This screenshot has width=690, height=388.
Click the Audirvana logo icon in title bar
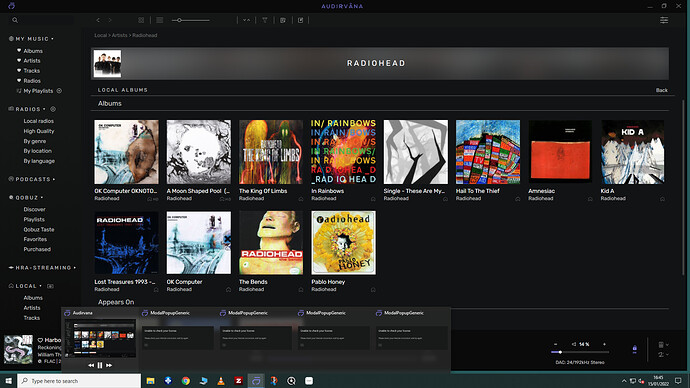(x=11, y=6)
